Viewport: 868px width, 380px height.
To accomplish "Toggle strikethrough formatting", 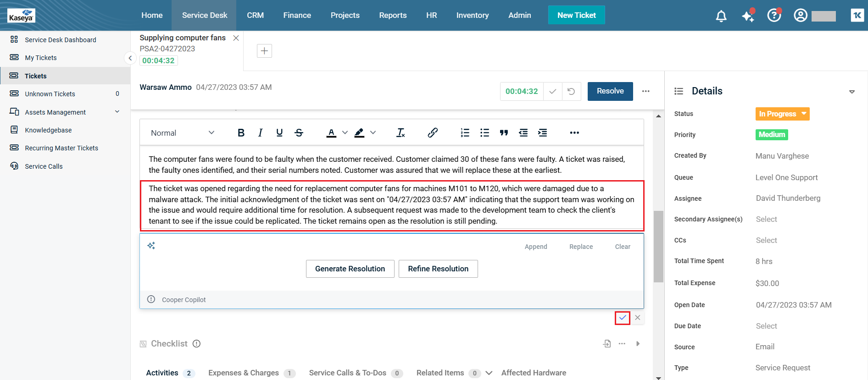I will point(299,133).
